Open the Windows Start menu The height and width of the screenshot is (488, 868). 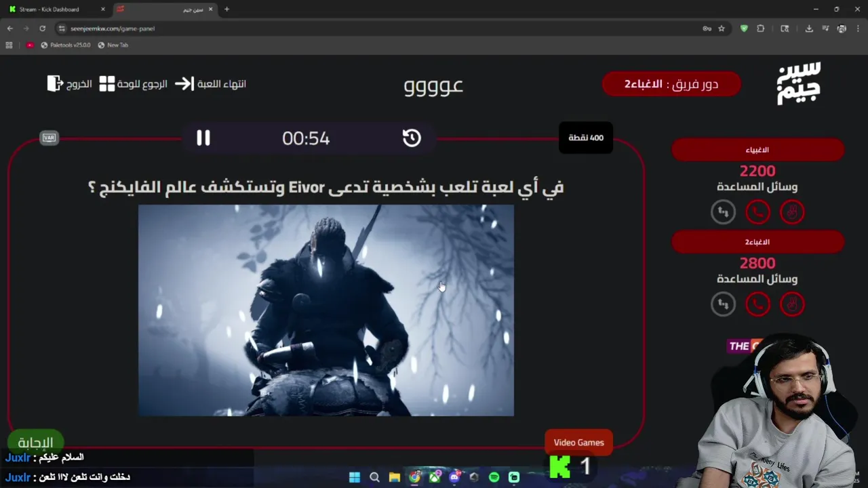click(355, 477)
